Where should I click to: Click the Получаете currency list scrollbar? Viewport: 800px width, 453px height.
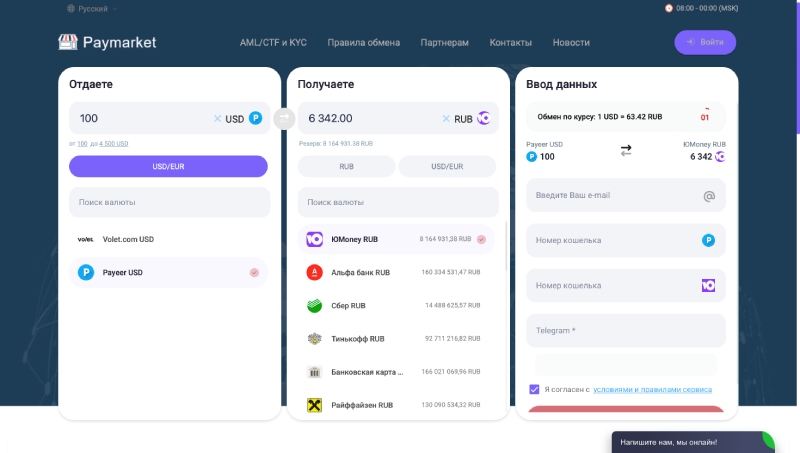coord(506,246)
